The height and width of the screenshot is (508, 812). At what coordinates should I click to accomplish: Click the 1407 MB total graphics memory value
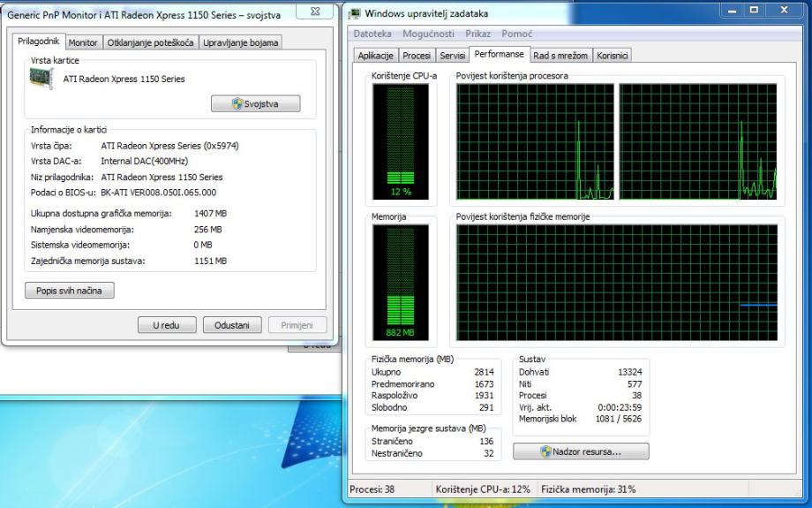[x=210, y=213]
